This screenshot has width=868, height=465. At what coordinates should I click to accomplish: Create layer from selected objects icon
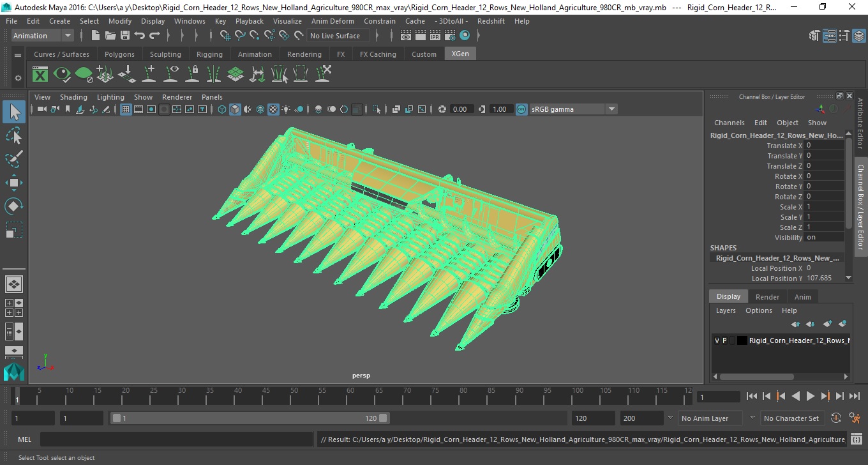pos(842,324)
